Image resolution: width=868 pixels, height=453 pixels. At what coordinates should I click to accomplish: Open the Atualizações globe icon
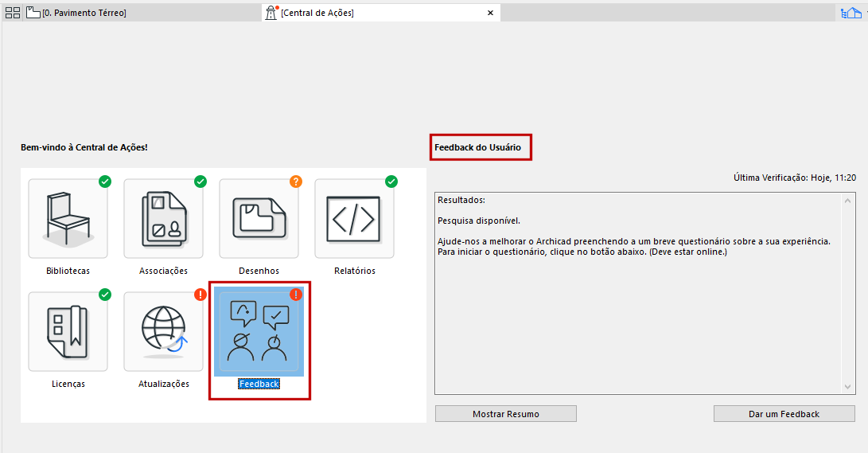point(163,332)
